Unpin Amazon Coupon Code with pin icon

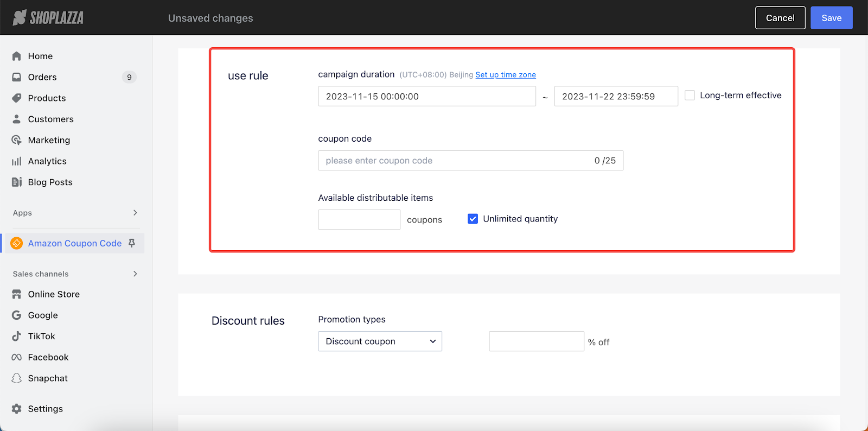(132, 243)
